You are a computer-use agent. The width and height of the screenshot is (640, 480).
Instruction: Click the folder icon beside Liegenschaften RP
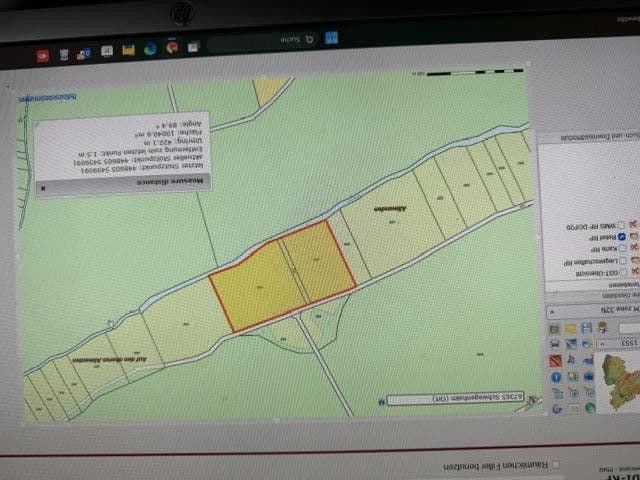click(x=635, y=260)
